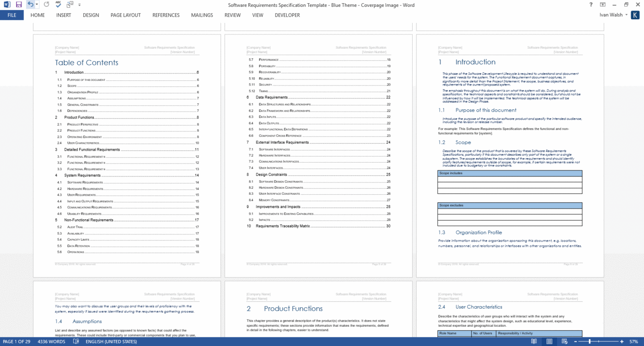Run the Spelling and Grammar check icon
The height and width of the screenshot is (346, 644).
point(58,5)
